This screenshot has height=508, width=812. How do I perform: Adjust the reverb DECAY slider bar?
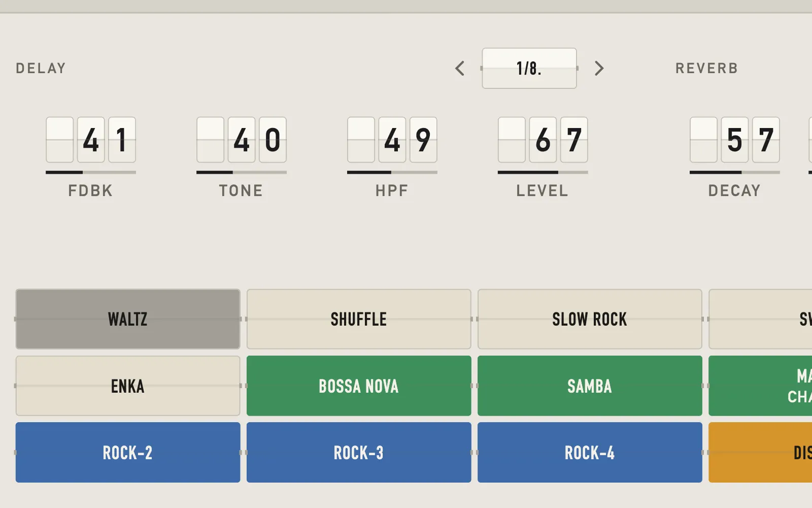click(x=735, y=172)
